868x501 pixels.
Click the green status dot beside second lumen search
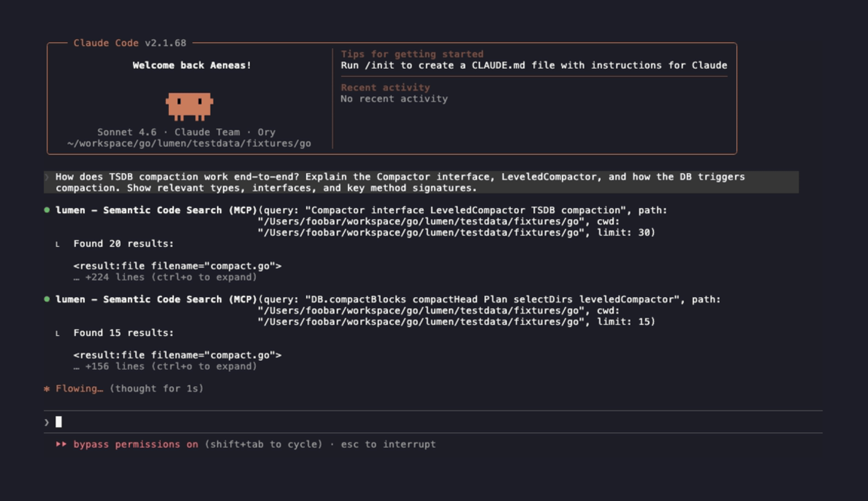pos(47,299)
